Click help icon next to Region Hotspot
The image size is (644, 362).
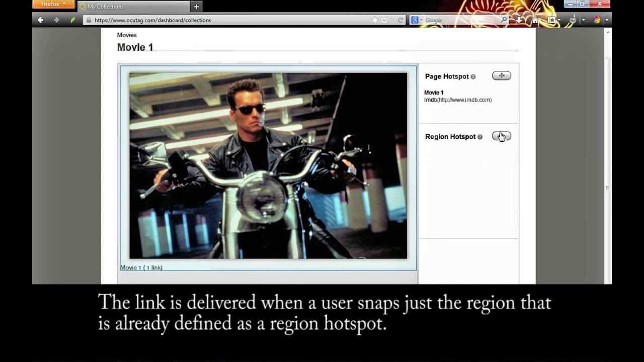[x=480, y=137]
